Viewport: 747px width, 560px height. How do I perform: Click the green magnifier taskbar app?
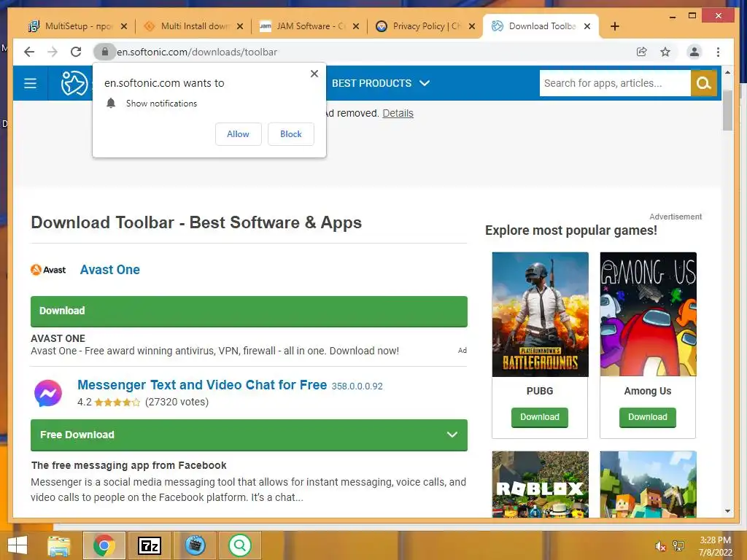point(239,545)
